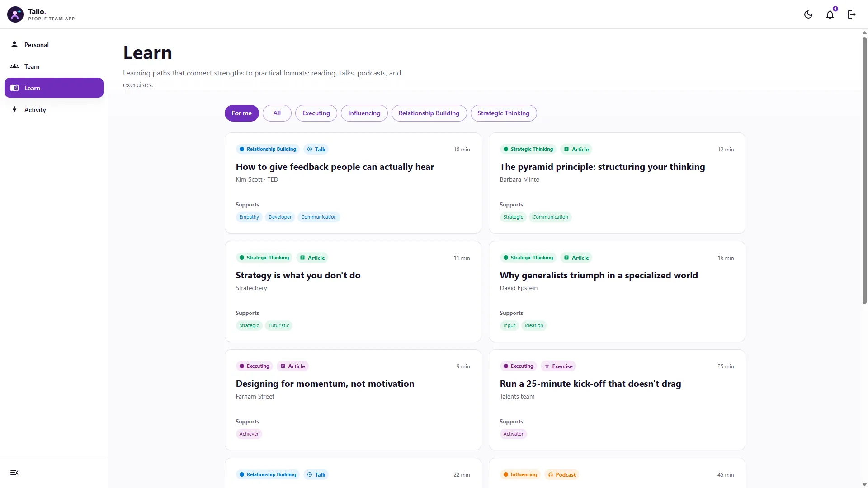Open Designing for momentum article
This screenshot has width=868, height=488.
tap(325, 384)
